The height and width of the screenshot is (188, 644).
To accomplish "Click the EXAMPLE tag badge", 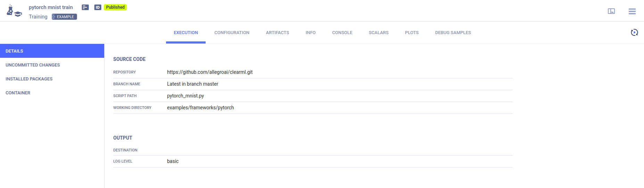I will [x=65, y=17].
